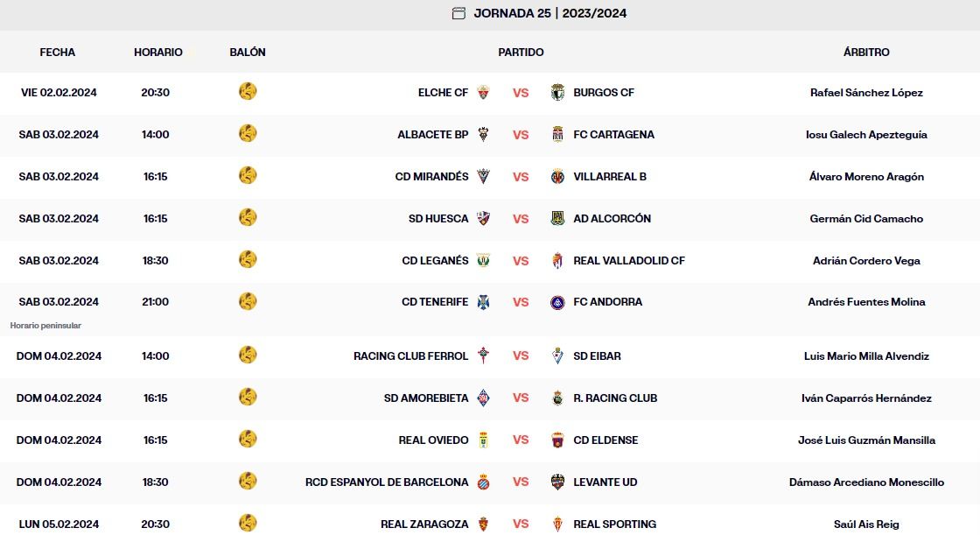Click referee name Rafael Sánchez López
Image resolution: width=980 pixels, height=535 pixels.
point(866,93)
